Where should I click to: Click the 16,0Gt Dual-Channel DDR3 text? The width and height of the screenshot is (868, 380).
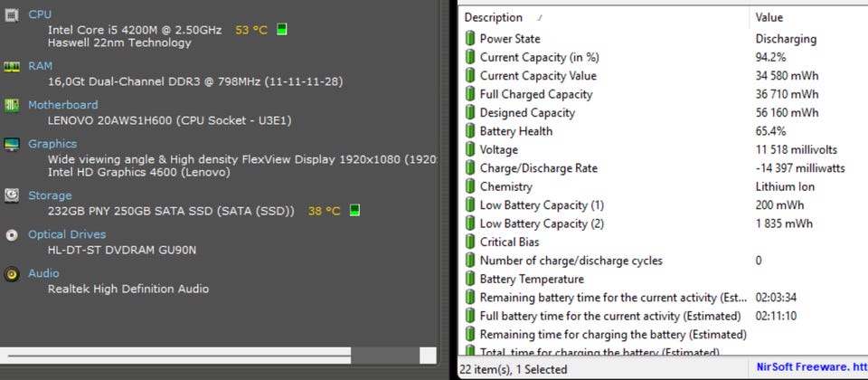click(195, 82)
